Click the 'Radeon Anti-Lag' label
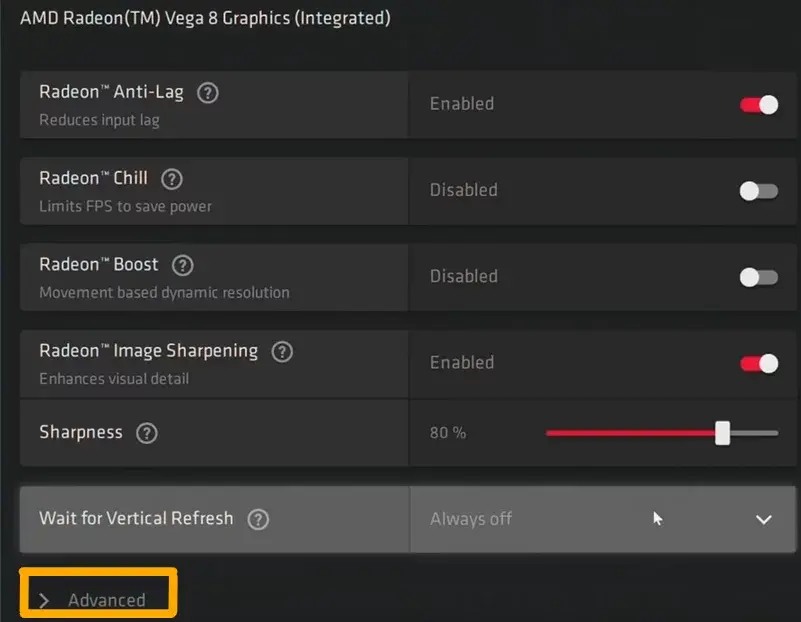Screen dimensions: 801x622 point(111,92)
